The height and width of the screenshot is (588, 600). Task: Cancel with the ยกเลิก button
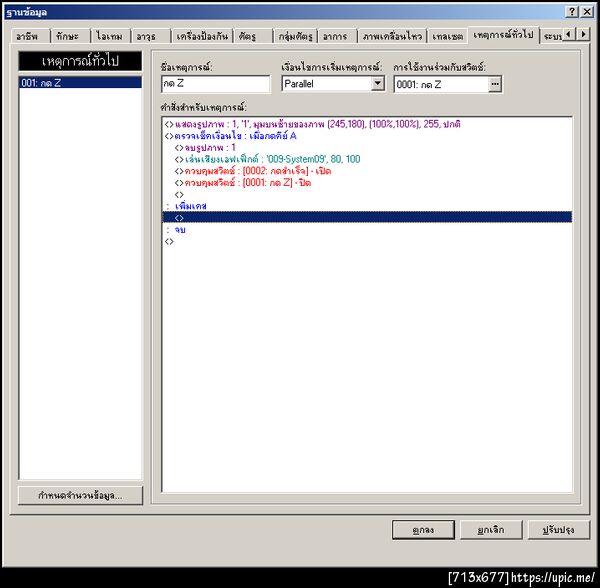(491, 530)
